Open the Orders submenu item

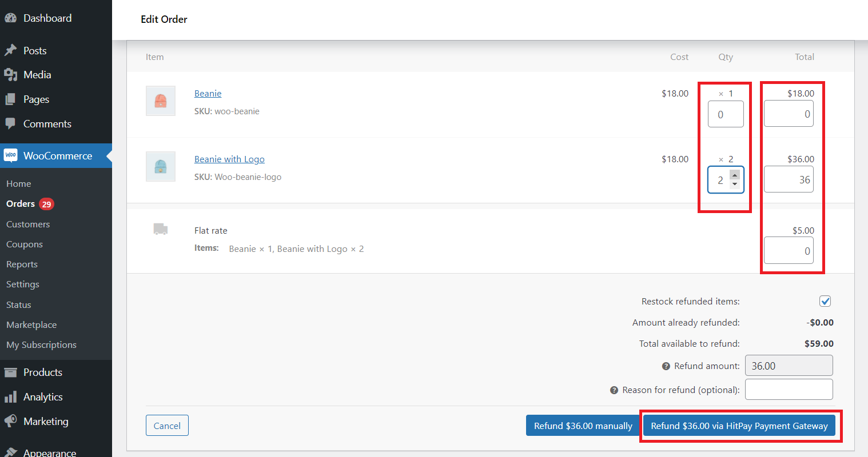[x=21, y=204]
